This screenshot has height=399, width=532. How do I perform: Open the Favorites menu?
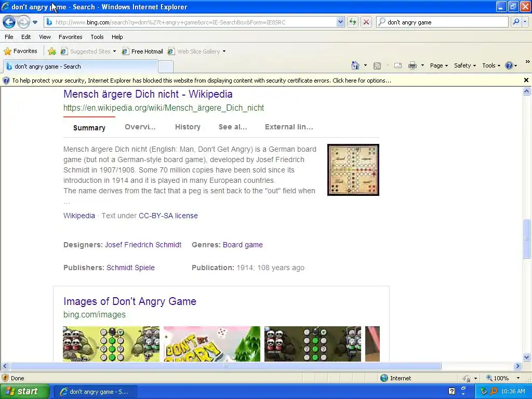click(x=71, y=37)
